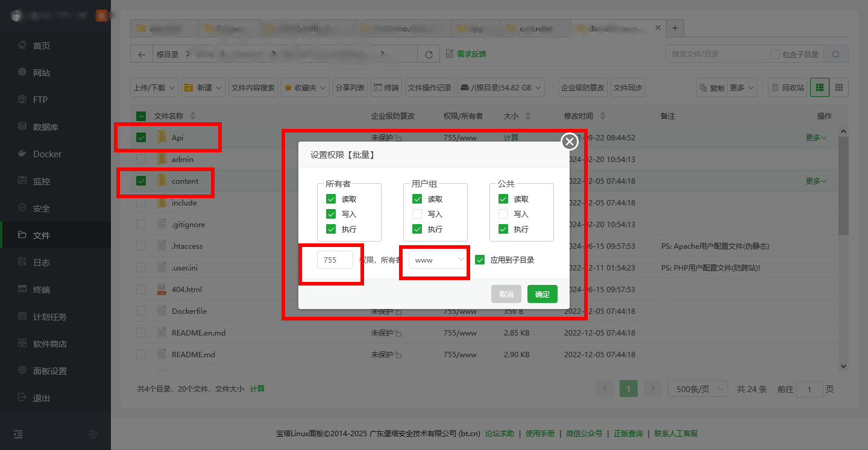
Task: Click 文件同步 button
Action: pos(628,87)
